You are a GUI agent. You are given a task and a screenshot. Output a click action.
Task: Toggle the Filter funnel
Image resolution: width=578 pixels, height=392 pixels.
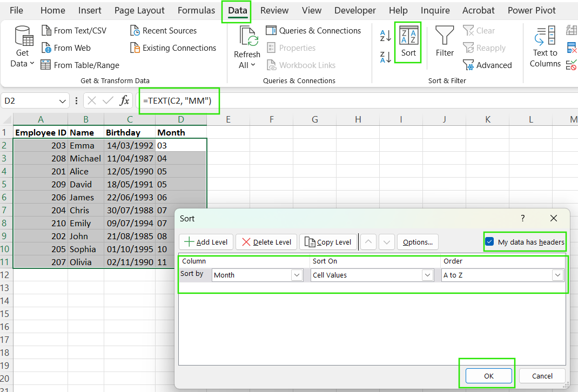[x=445, y=42]
